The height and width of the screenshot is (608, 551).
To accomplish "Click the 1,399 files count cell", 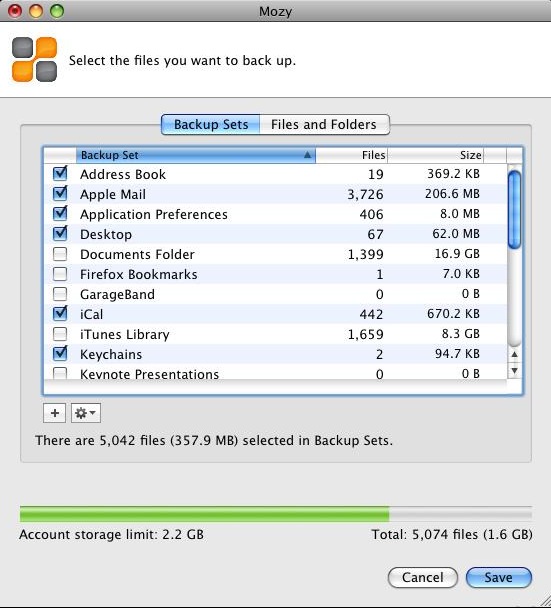I will (365, 255).
